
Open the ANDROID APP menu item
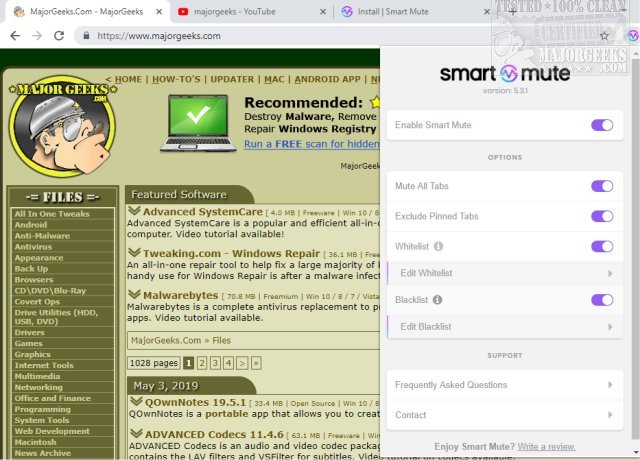click(327, 79)
